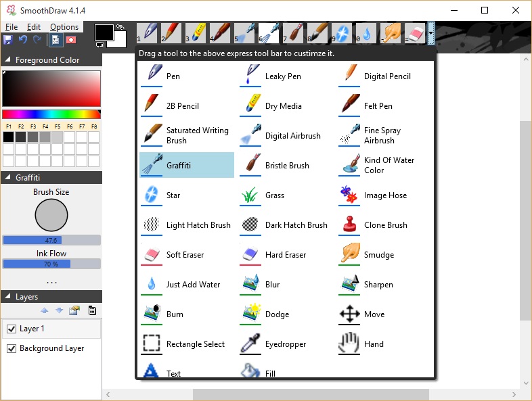Pick the Saturated Writing Brush
The width and height of the screenshot is (532, 401).
point(187,136)
